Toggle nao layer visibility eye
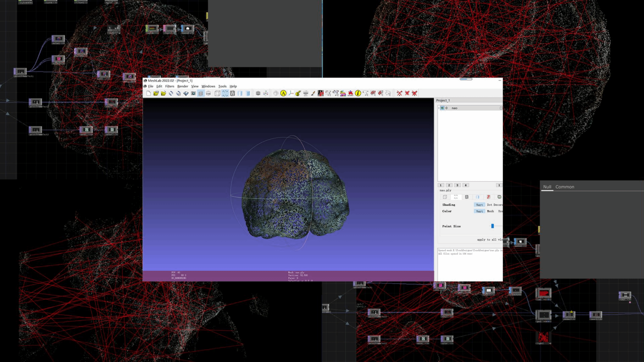Image resolution: width=644 pixels, height=362 pixels. [x=442, y=108]
